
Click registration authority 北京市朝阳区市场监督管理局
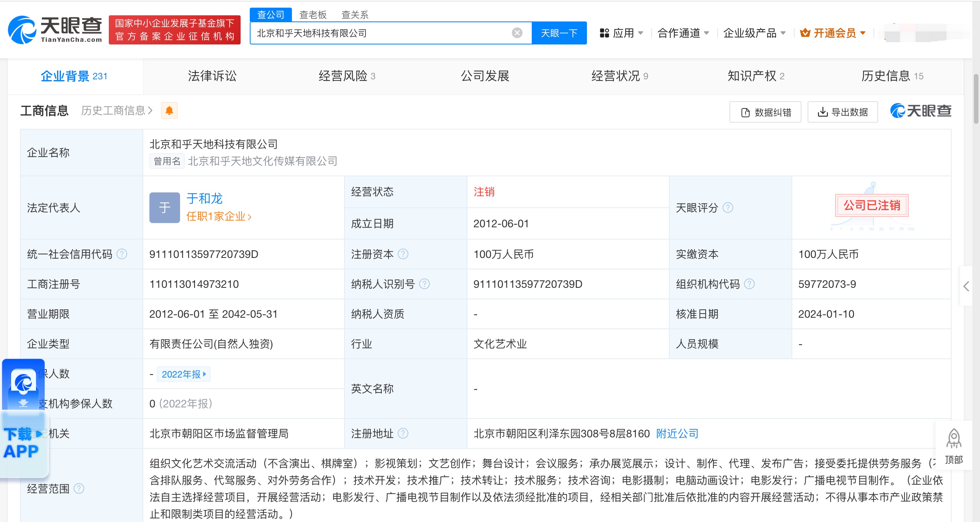(219, 433)
